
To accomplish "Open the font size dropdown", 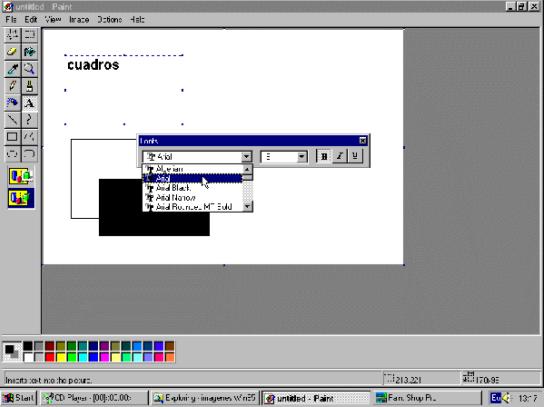I will coord(301,157).
